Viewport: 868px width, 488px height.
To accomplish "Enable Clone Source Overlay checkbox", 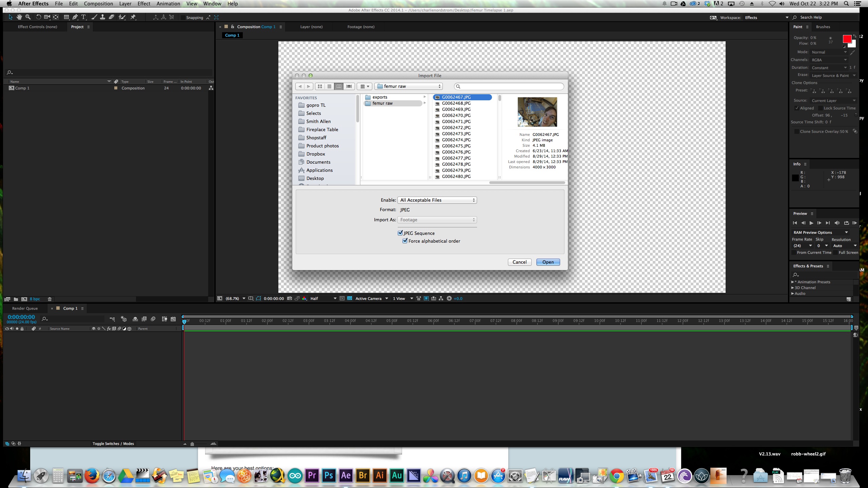I will (x=797, y=131).
